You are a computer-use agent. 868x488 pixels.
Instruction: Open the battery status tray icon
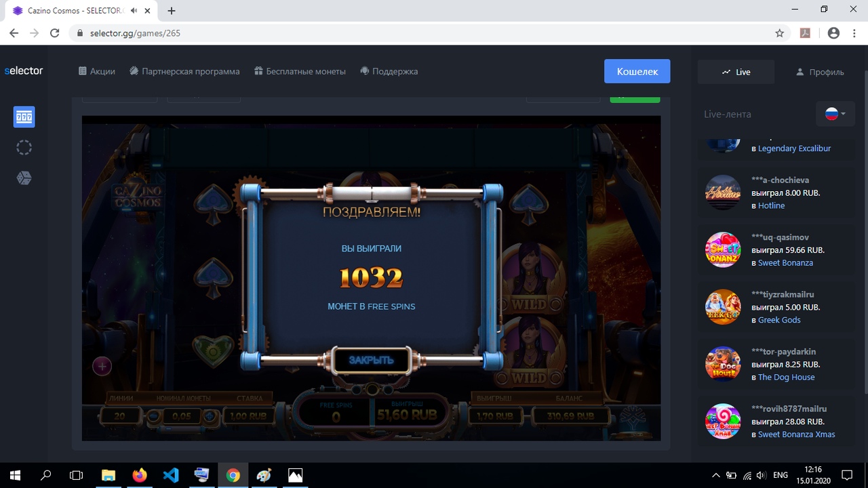coord(732,475)
